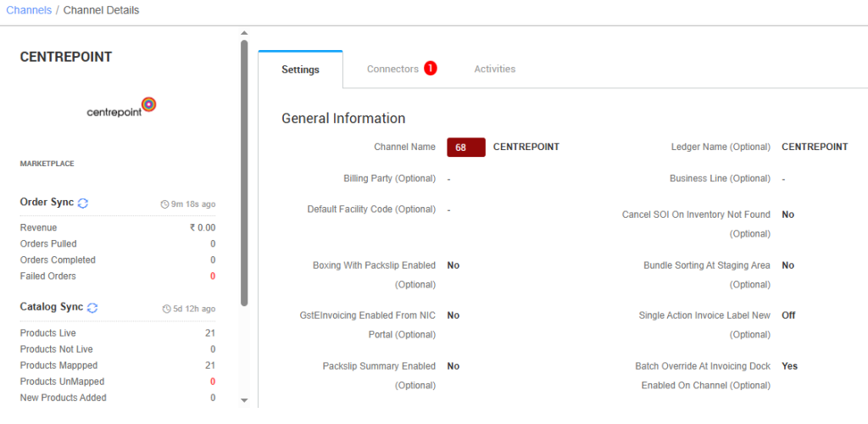This screenshot has height=424, width=868.
Task: Click the Billing Party (Optional) label
Action: pos(389,178)
